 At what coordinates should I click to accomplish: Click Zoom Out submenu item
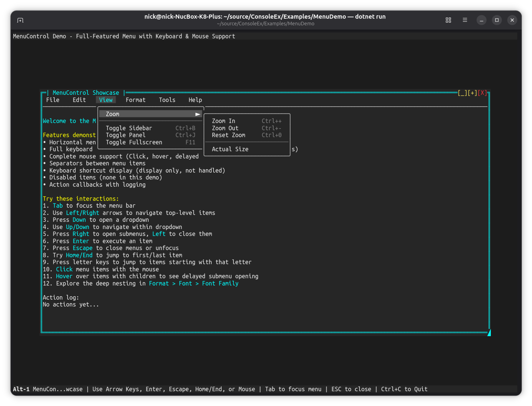(x=225, y=128)
